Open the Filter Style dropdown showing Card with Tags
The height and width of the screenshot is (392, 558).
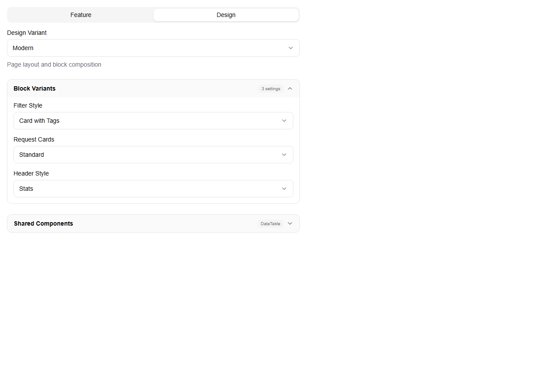153,121
